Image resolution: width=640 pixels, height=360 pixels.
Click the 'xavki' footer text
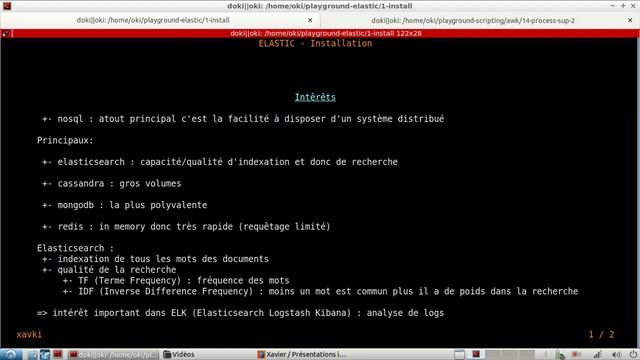coord(29,334)
